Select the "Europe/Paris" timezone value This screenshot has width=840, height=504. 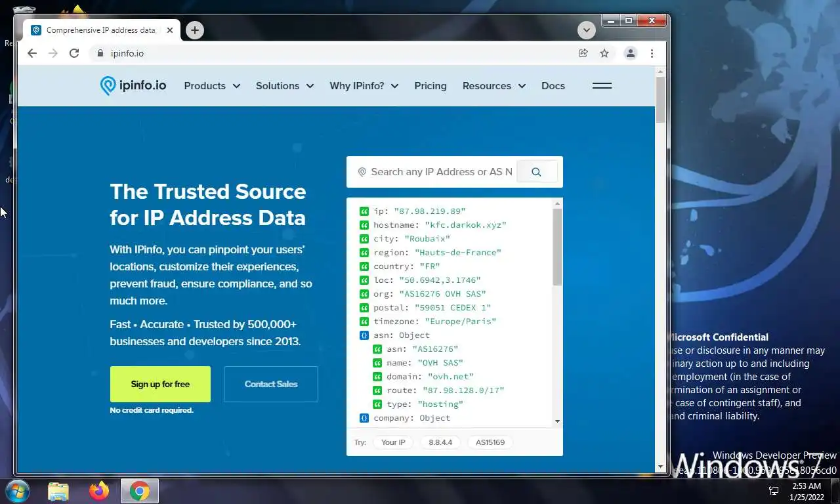(461, 322)
